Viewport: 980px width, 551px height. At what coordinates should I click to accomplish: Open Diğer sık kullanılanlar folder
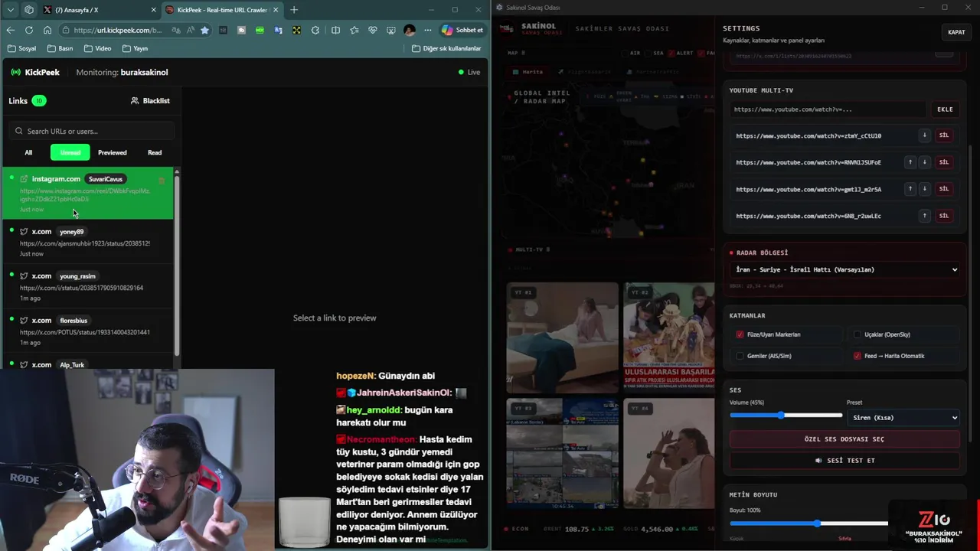click(x=446, y=48)
